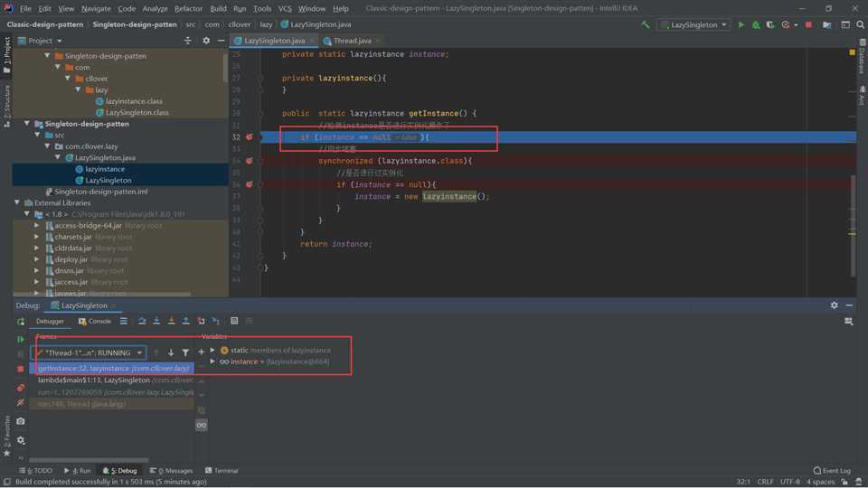Image resolution: width=868 pixels, height=488 pixels.
Task: Click Drop Frame in the debugger toolbar
Action: tap(201, 321)
